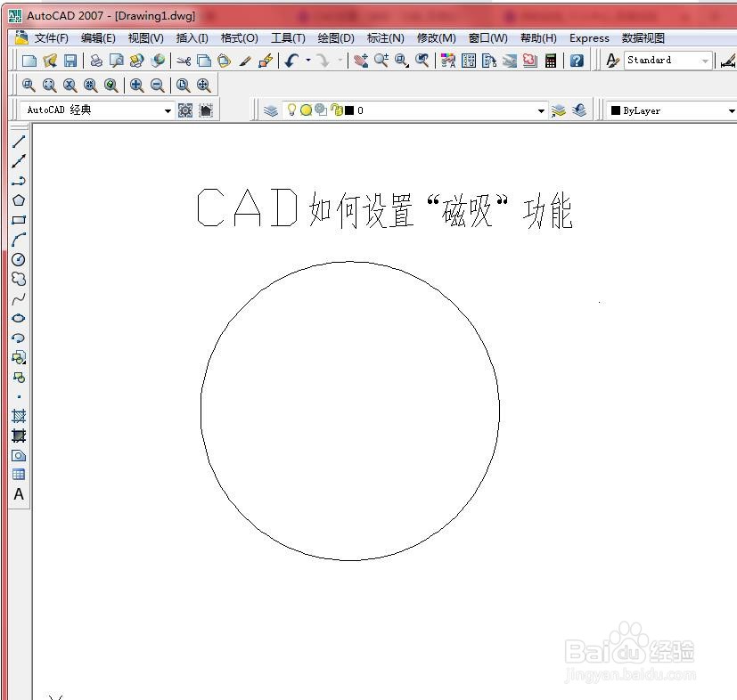The image size is (737, 700).
Task: Click the Insert Block icon
Action: 19,357
